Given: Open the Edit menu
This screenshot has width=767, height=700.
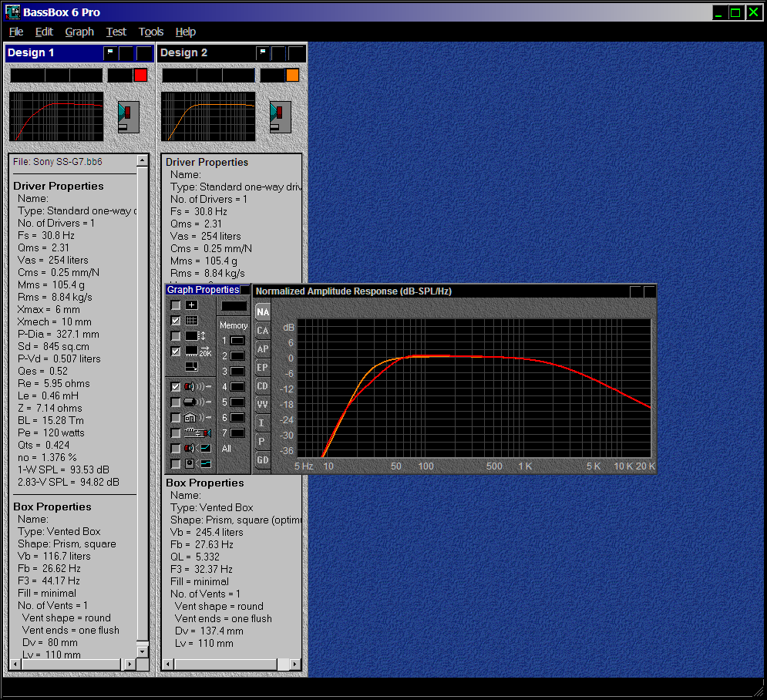Looking at the screenshot, I should tap(44, 32).
